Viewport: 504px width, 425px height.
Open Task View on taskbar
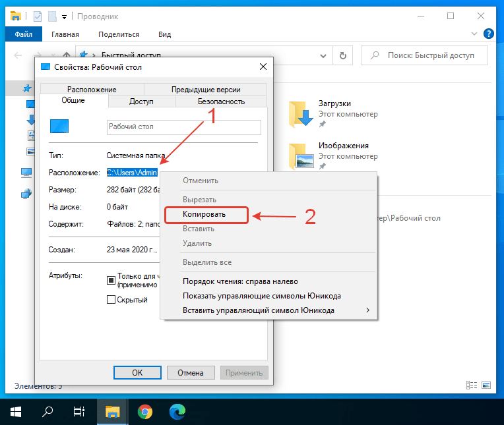(79, 412)
